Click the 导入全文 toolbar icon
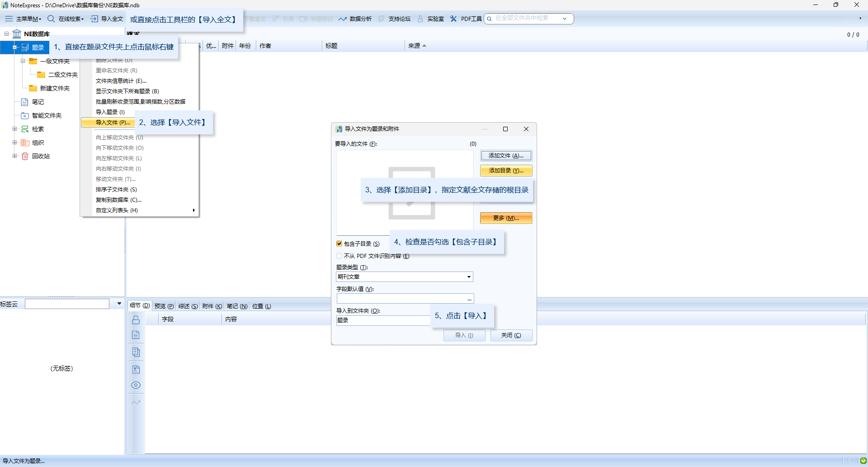 click(x=94, y=19)
